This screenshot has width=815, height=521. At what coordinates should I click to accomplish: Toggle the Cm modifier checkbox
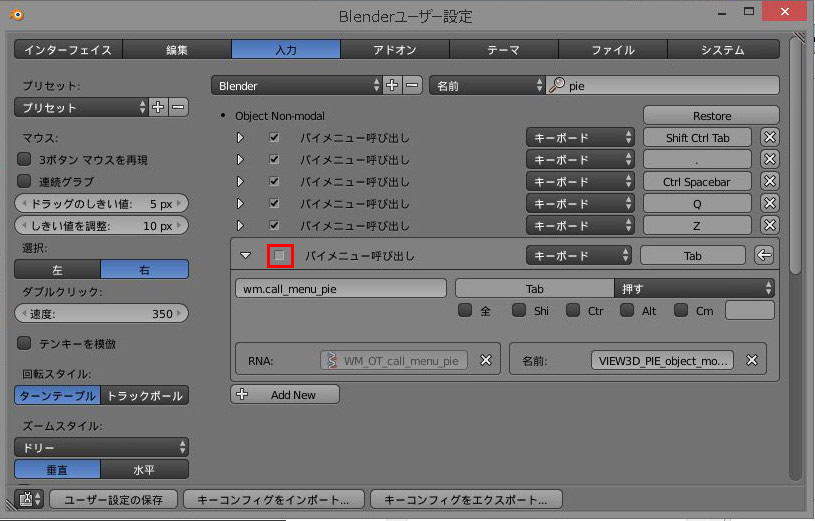681,310
